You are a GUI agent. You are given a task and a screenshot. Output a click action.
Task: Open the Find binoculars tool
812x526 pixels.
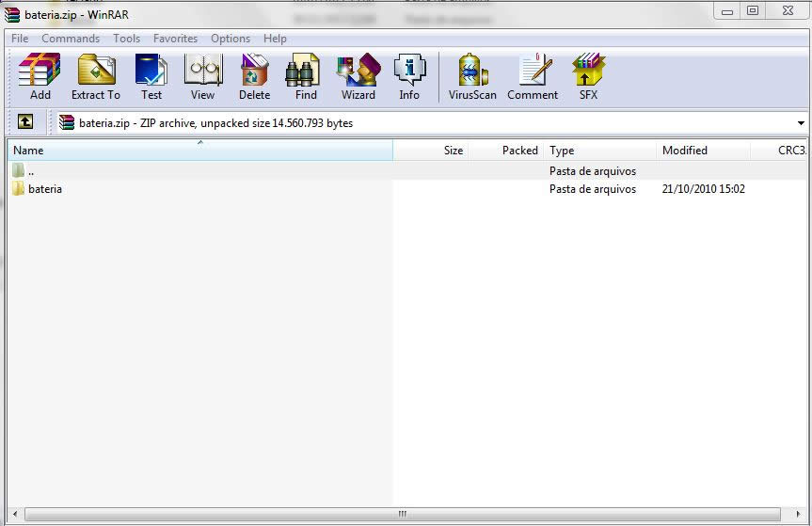click(306, 76)
